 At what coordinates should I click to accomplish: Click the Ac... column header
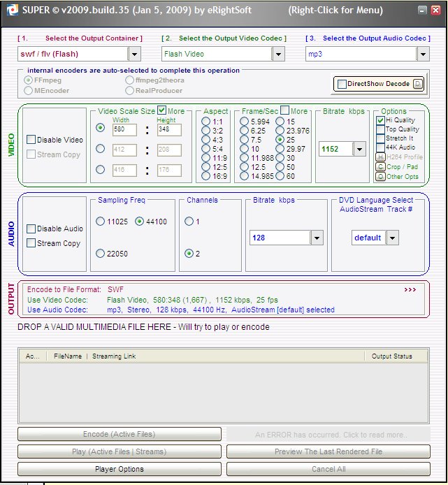coord(32,356)
